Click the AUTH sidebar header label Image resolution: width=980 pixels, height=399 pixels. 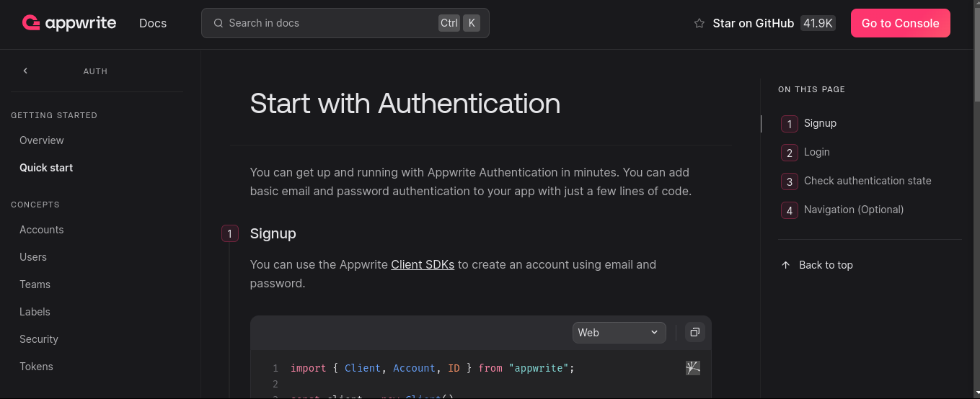(95, 71)
